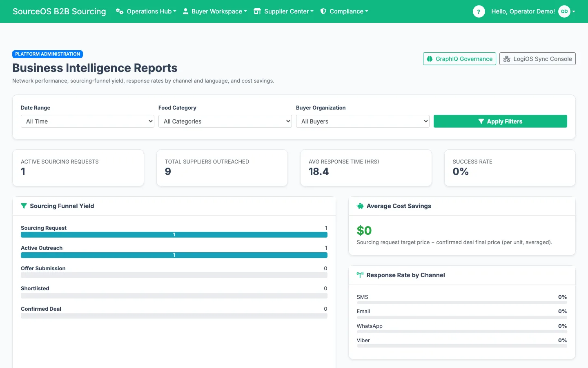Click the Compliance shield icon
The image size is (588, 368).
pyautogui.click(x=323, y=11)
